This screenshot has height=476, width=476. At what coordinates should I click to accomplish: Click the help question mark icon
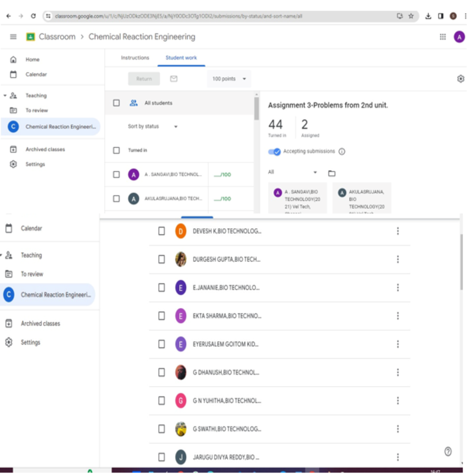click(448, 452)
